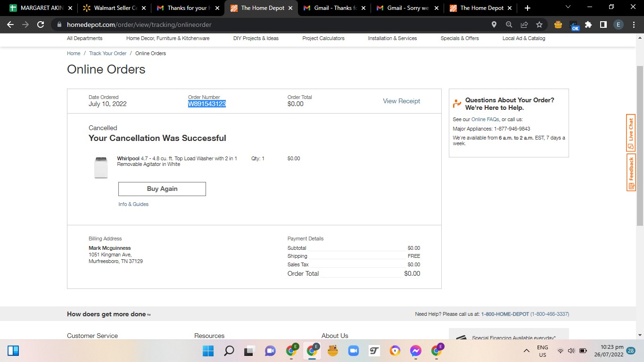Open the Chrome three-dot menu
This screenshot has height=362, width=644.
click(634, 25)
